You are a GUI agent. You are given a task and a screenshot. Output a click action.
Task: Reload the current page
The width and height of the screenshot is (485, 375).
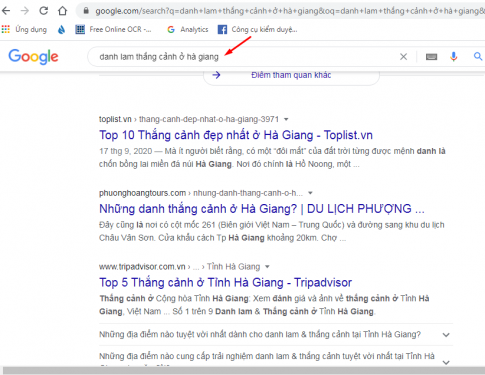[44, 11]
